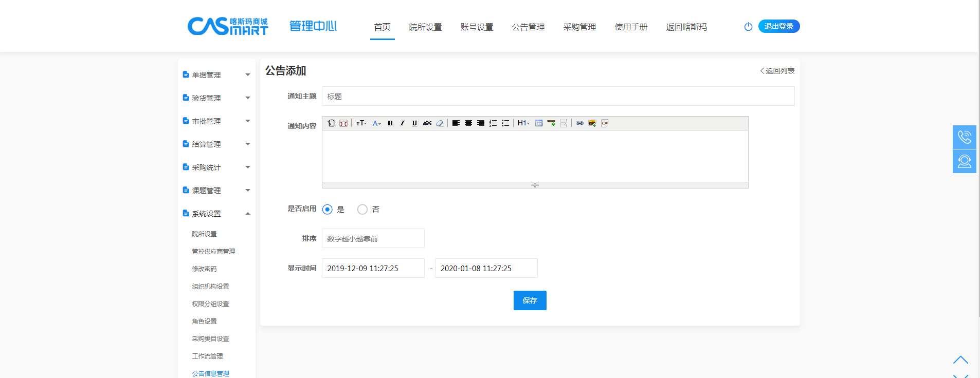Insert a table in the notice content
980x378 pixels.
tap(538, 123)
